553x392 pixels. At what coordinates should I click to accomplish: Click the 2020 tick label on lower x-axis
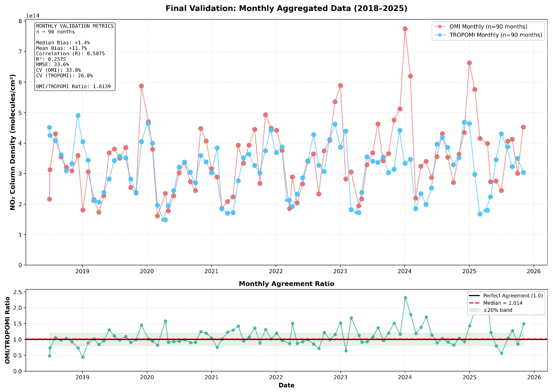(x=147, y=378)
